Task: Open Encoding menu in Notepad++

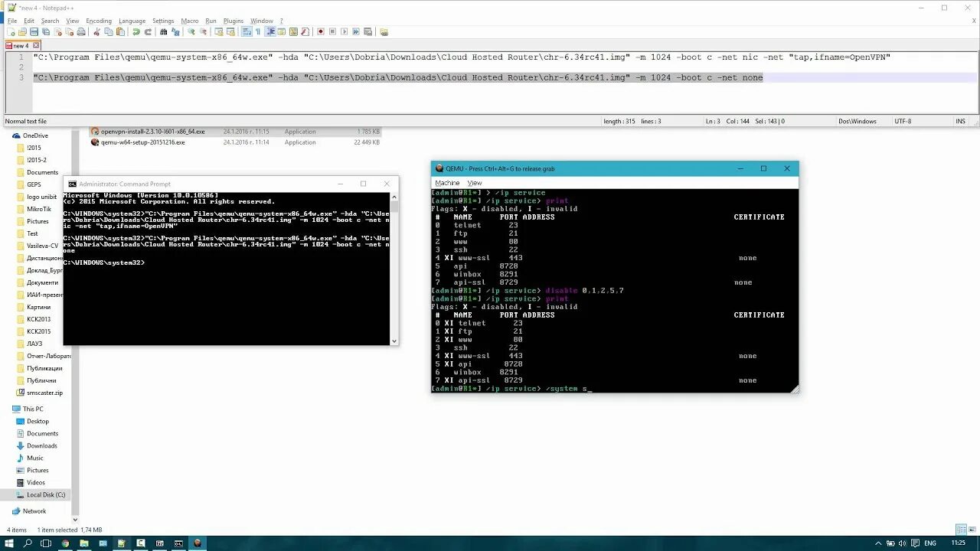Action: pyautogui.click(x=99, y=21)
